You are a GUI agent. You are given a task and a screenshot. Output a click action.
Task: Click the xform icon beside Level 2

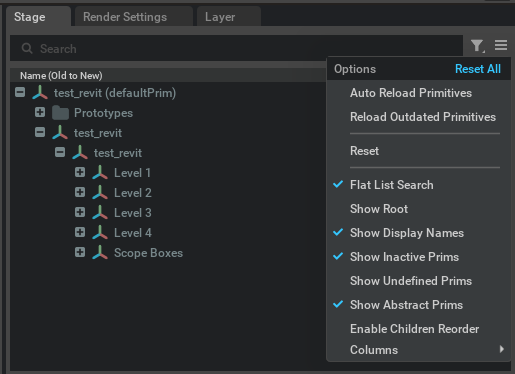tap(100, 193)
